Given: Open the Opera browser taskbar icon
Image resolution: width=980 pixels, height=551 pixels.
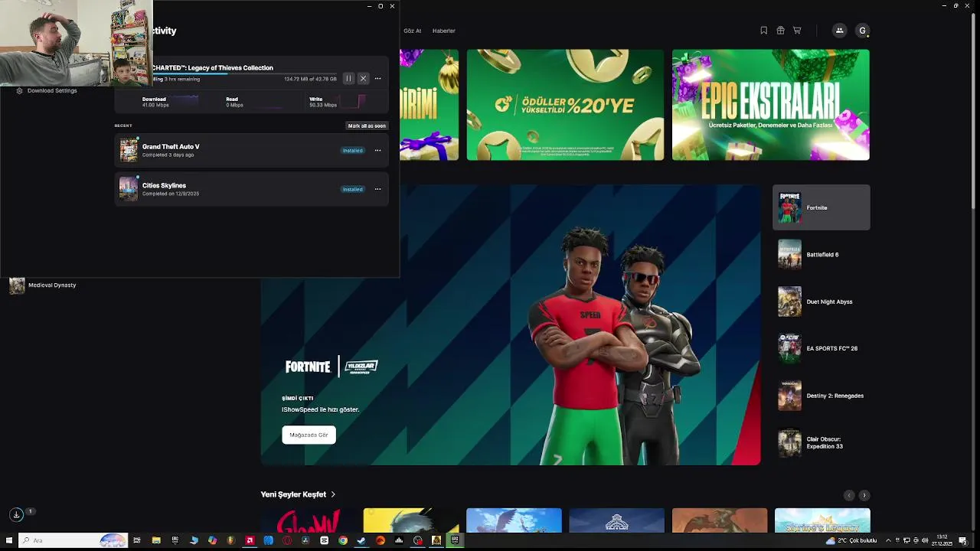Looking at the screenshot, I should (287, 540).
